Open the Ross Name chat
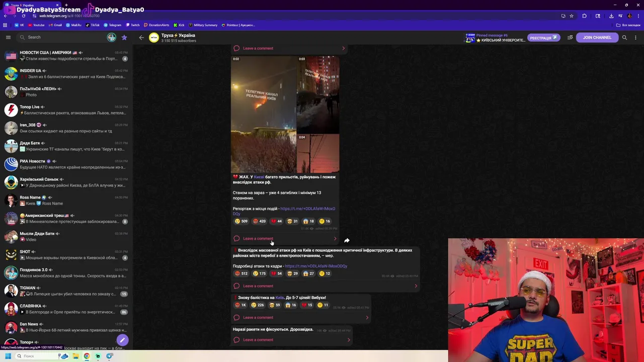644x362 pixels. [66, 200]
